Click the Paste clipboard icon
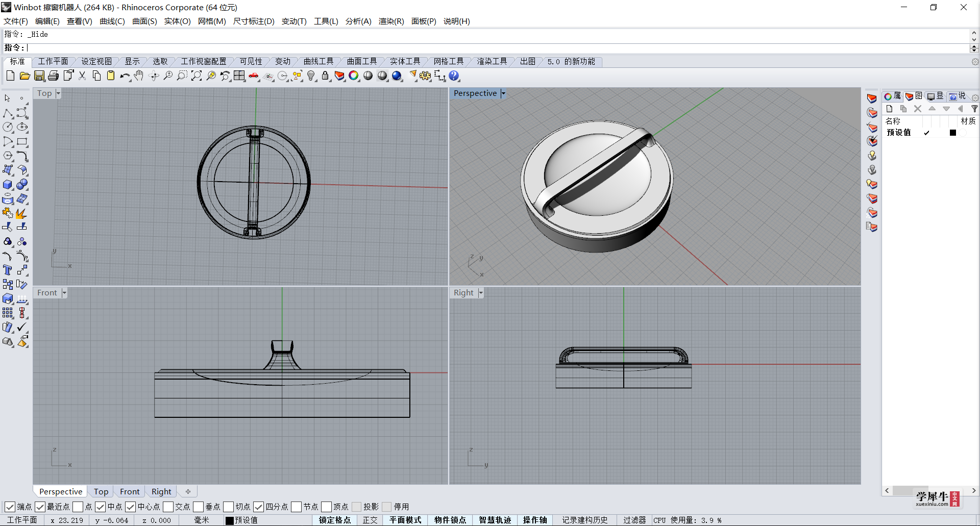Viewport: 980px width, 526px height. pos(111,76)
